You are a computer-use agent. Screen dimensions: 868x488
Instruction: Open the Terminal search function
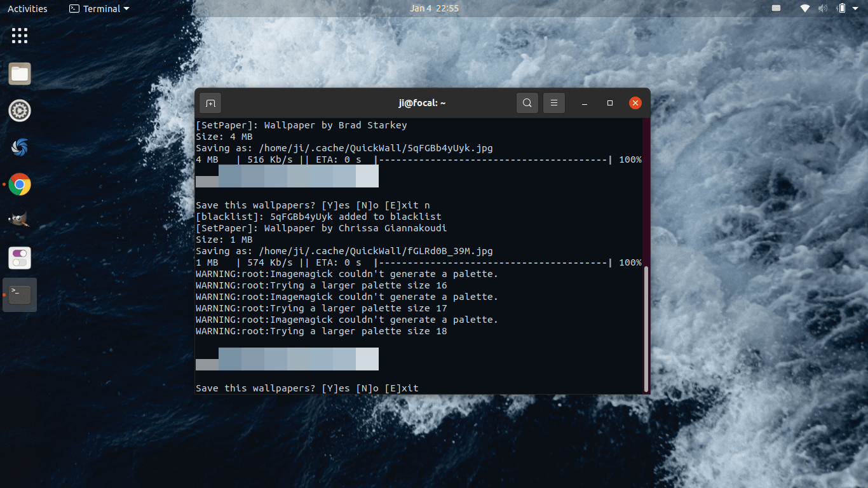527,102
